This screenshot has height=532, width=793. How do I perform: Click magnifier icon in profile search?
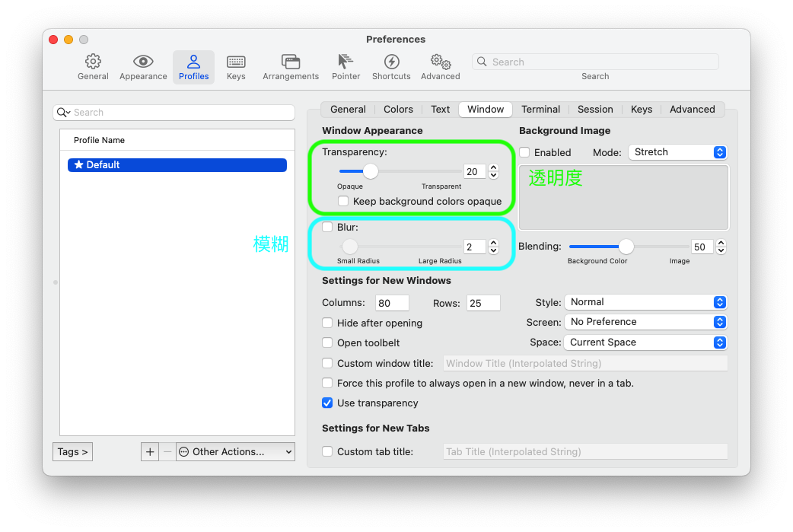pos(63,113)
